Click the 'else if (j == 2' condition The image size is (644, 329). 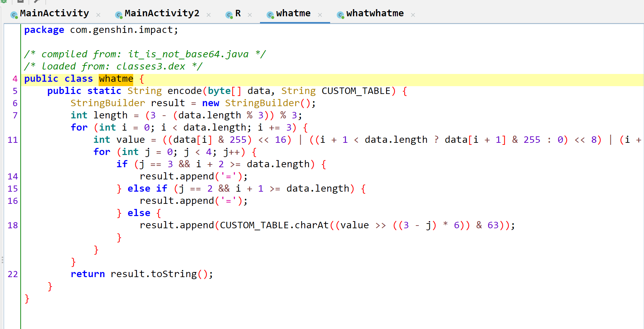tap(170, 189)
